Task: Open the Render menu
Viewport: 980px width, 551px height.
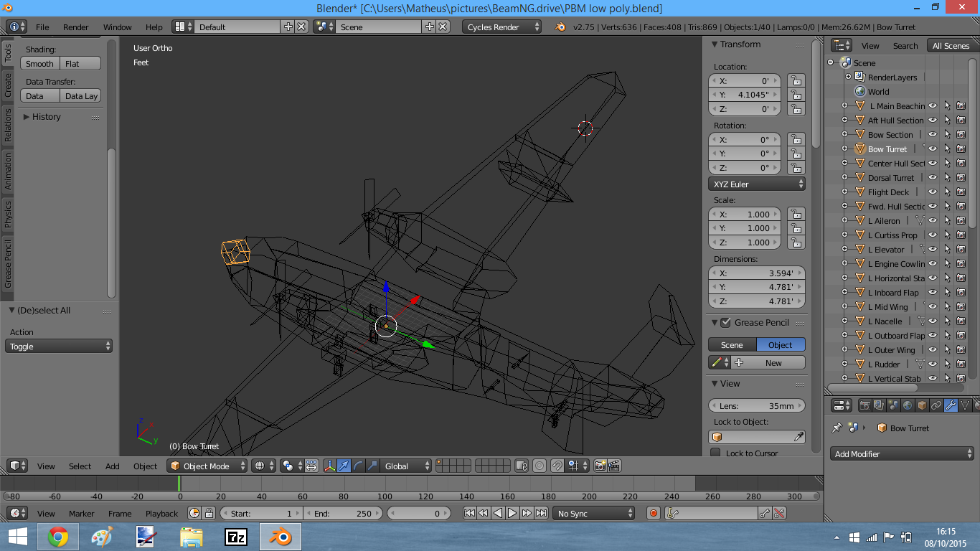Action: tap(76, 27)
